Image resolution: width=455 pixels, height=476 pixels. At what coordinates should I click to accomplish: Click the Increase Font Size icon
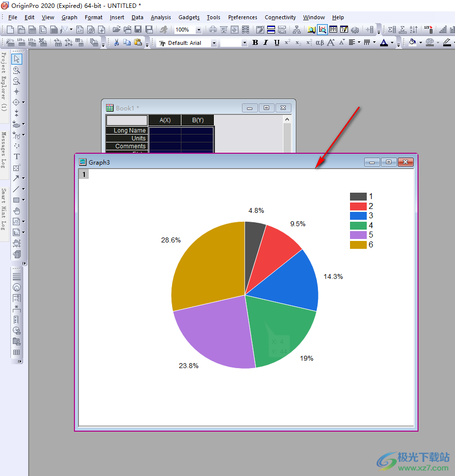331,42
